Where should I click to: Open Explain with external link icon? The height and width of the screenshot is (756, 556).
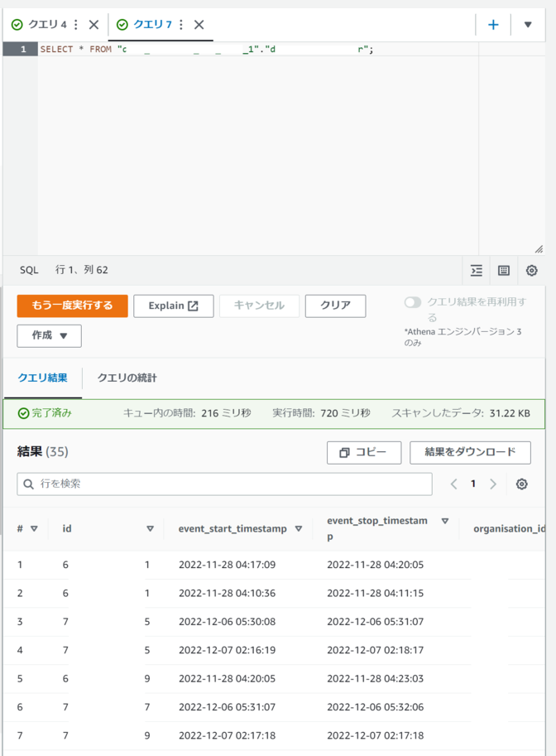pyautogui.click(x=174, y=306)
